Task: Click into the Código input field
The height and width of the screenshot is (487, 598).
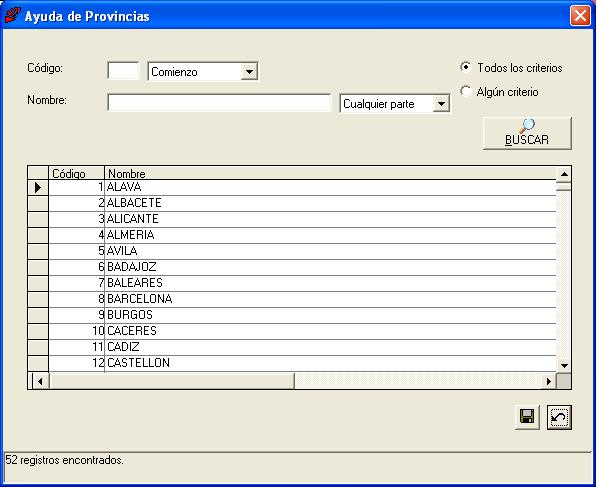Action: [x=123, y=71]
